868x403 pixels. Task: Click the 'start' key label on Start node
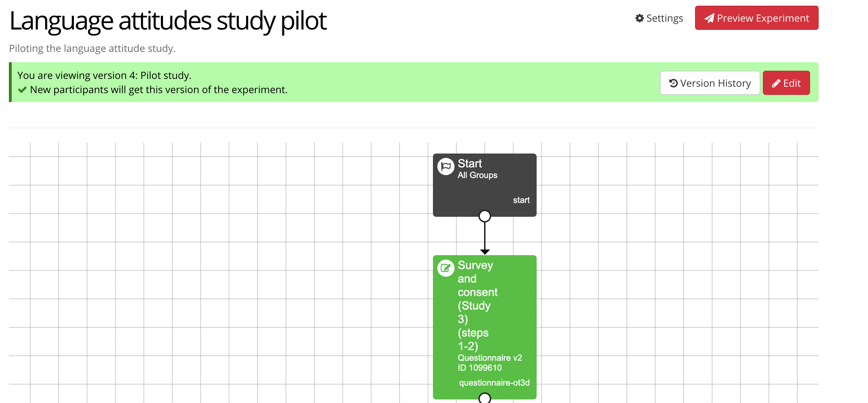tap(521, 200)
